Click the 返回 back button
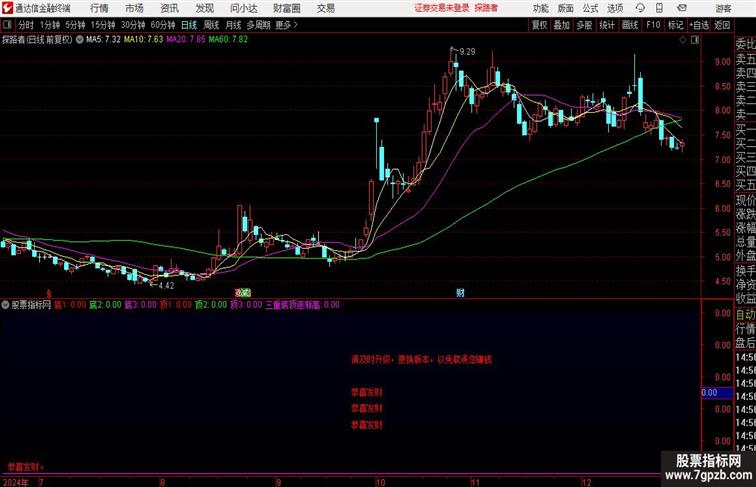This screenshot has width=756, height=487. tap(722, 25)
